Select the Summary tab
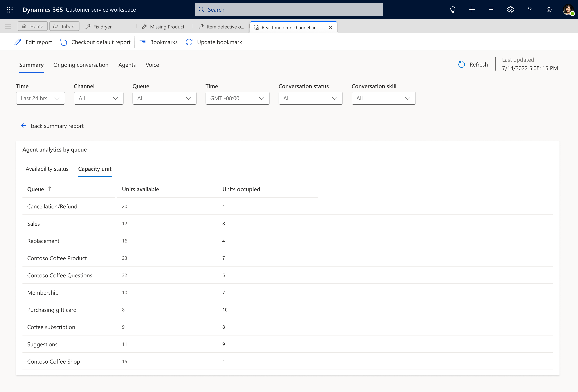Viewport: 578px width, 392px height. [x=31, y=64]
